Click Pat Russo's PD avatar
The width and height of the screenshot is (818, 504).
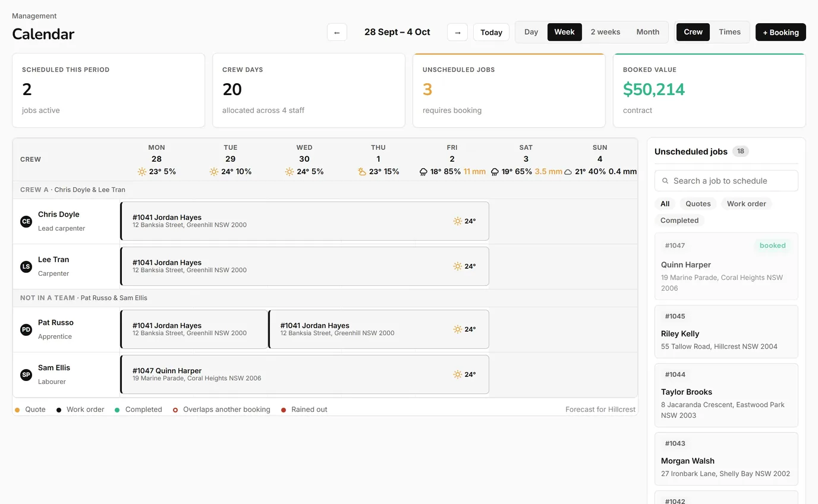point(26,329)
